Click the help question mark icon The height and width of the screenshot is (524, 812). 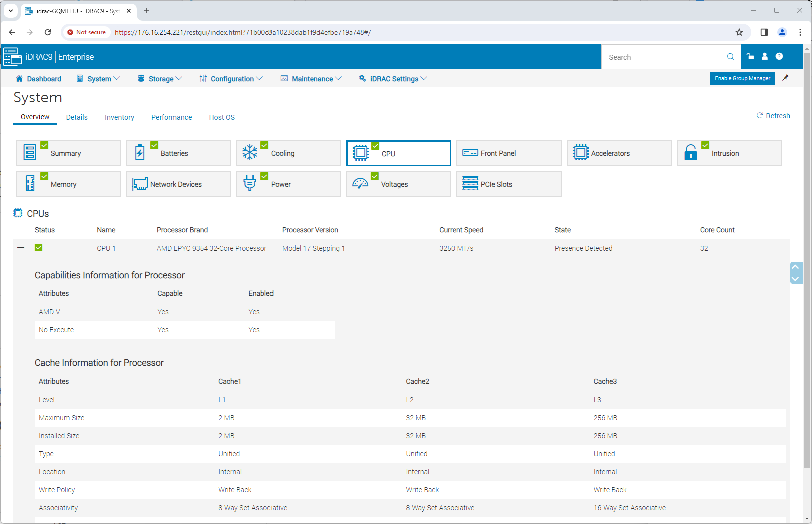click(x=779, y=57)
